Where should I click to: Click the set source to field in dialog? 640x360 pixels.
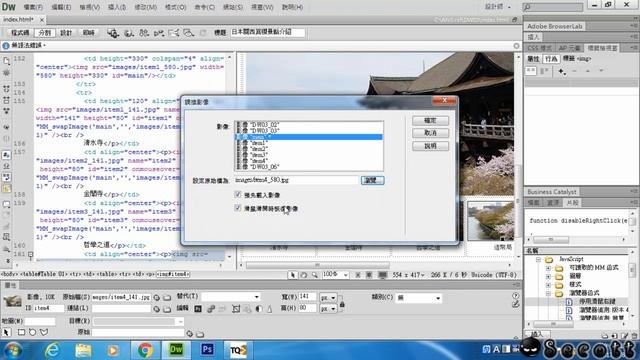pyautogui.click(x=296, y=180)
